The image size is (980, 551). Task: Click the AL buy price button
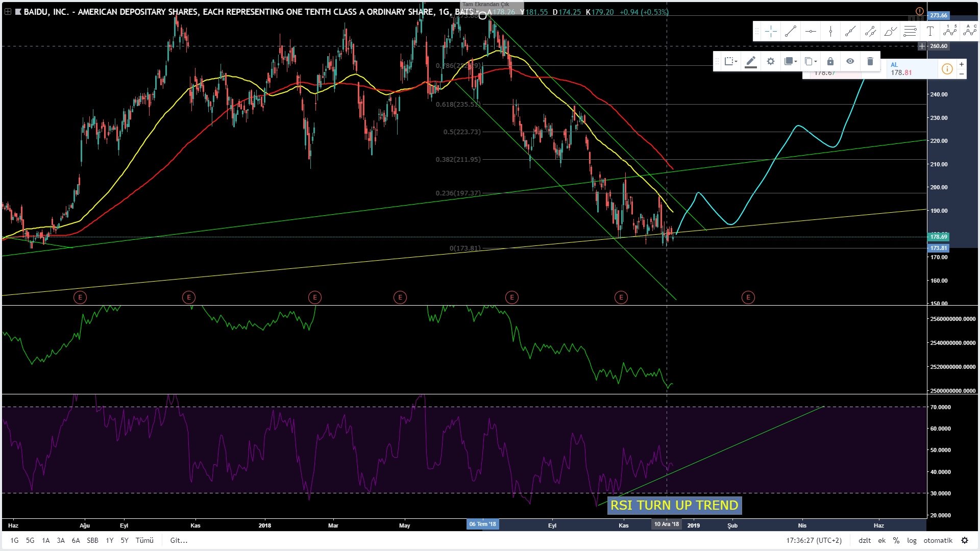[912, 69]
